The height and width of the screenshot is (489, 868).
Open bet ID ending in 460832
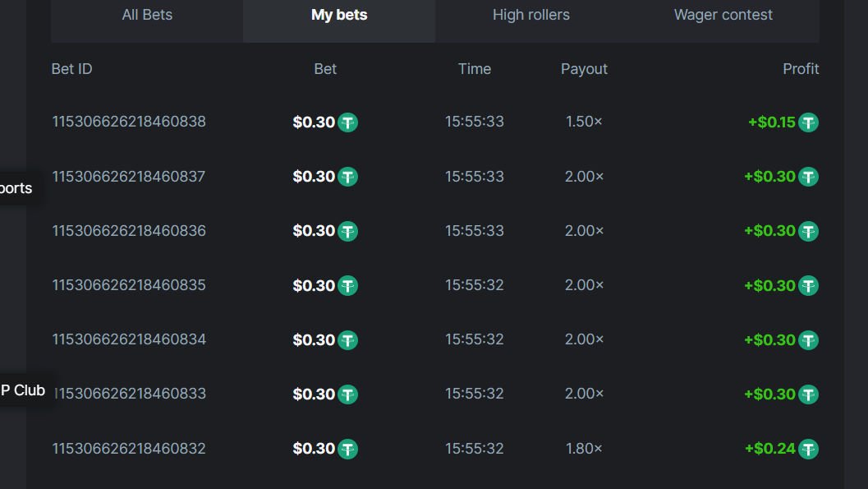click(x=129, y=448)
